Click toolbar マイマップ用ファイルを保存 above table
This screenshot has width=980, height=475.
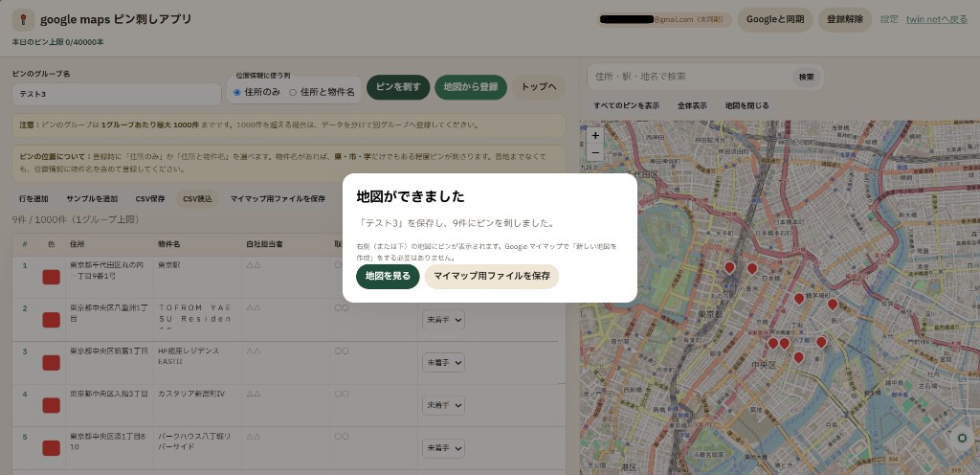pos(278,199)
